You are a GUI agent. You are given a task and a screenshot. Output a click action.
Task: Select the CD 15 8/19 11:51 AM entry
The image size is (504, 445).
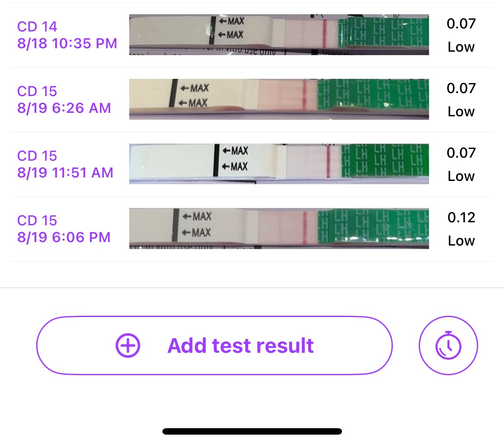pos(65,164)
